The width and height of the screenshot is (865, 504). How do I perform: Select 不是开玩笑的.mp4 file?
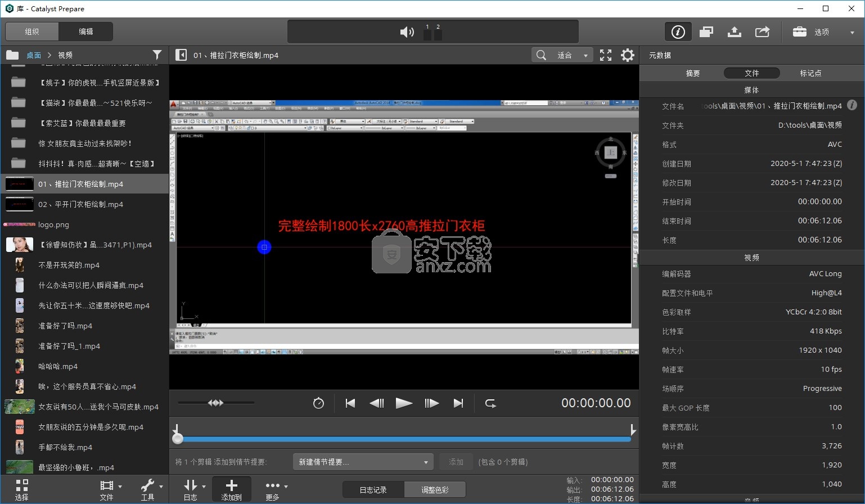pyautogui.click(x=84, y=265)
